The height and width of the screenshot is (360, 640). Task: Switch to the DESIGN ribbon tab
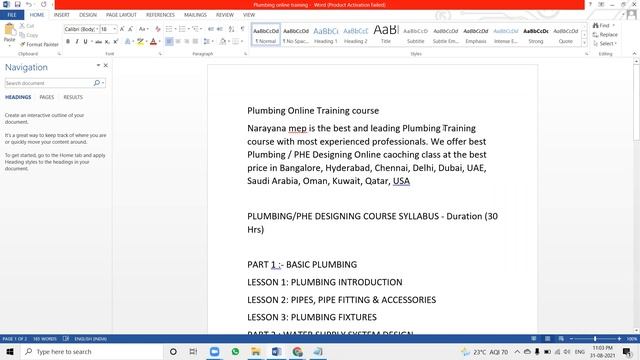pyautogui.click(x=88, y=15)
